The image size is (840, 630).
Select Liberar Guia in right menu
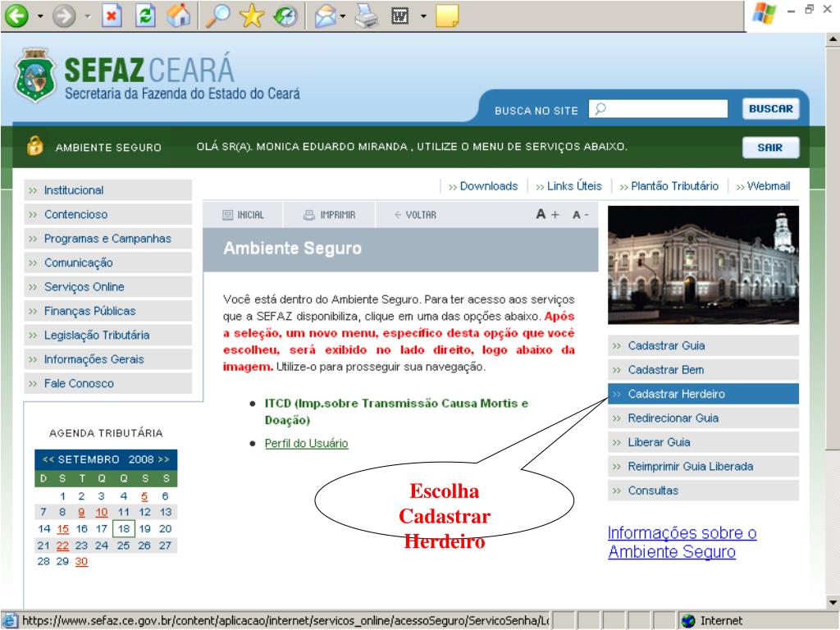(x=703, y=442)
